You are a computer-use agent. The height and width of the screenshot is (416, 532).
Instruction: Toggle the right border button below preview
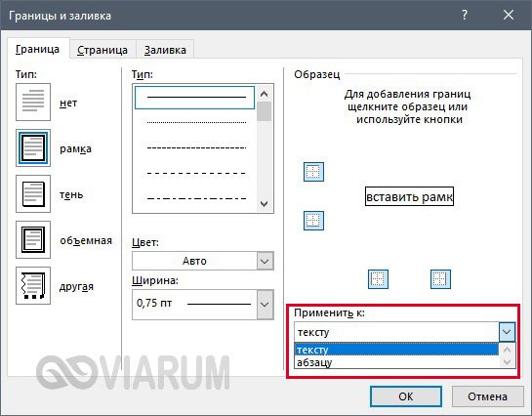click(440, 279)
